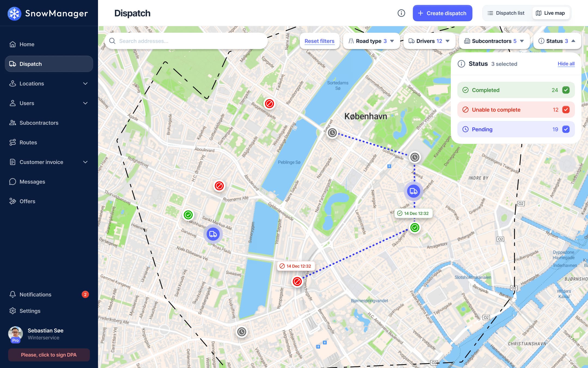Click the green completed marker near Danasvej

188,215
